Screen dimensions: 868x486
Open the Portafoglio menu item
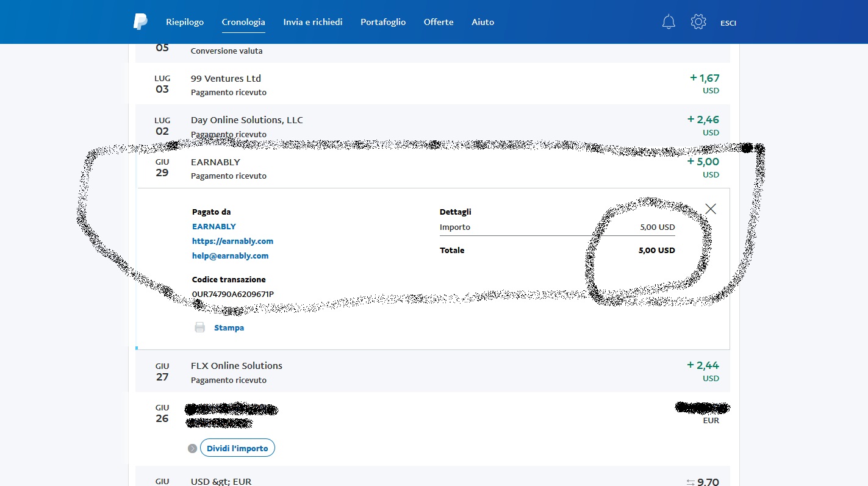point(383,22)
